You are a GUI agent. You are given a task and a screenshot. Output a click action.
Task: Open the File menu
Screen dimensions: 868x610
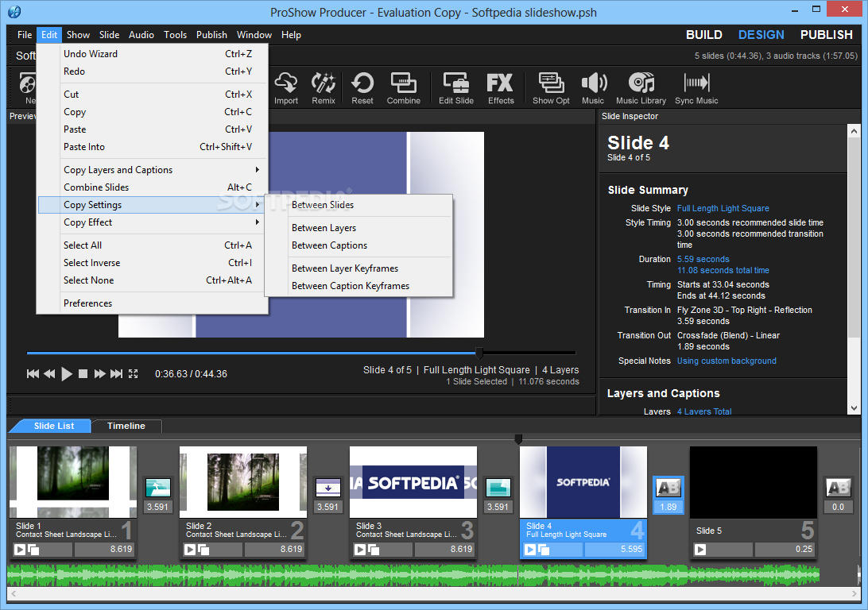coord(25,35)
